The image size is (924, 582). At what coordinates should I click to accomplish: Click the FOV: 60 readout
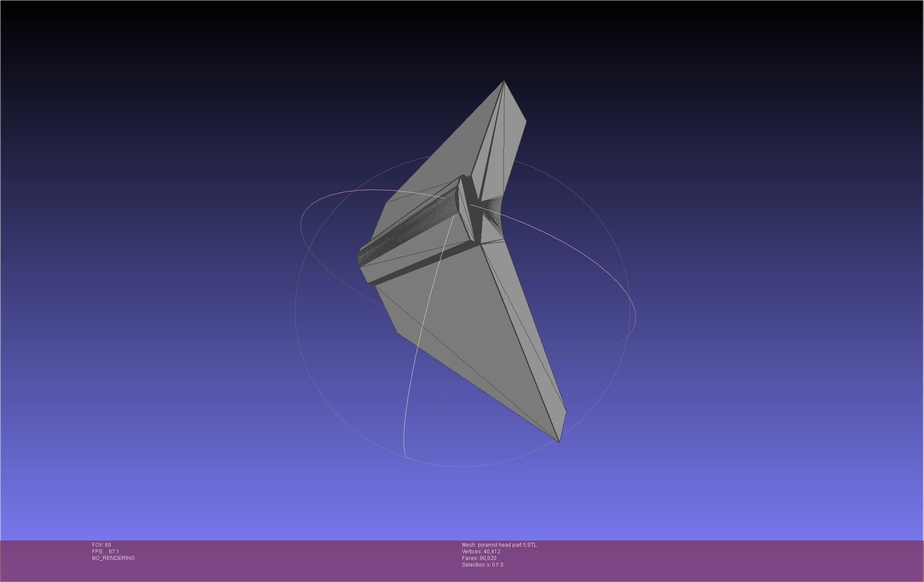(x=101, y=545)
